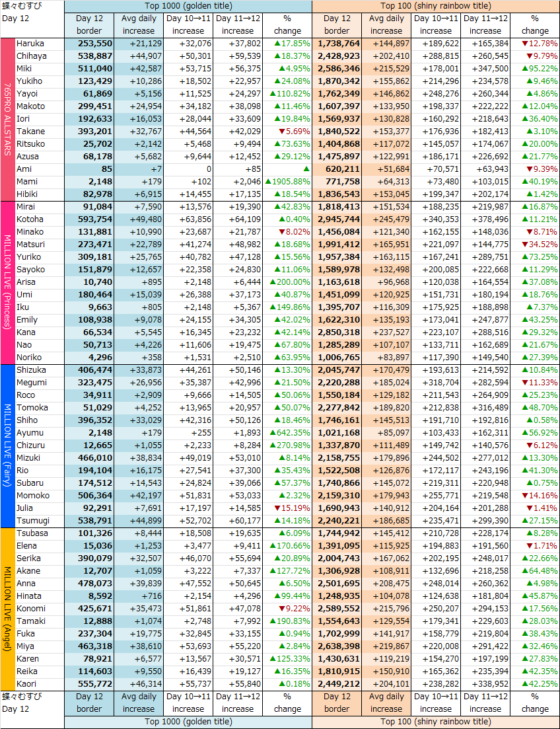Click the top 'Top 100 (shiny rainbow title)' header

[436, 6]
